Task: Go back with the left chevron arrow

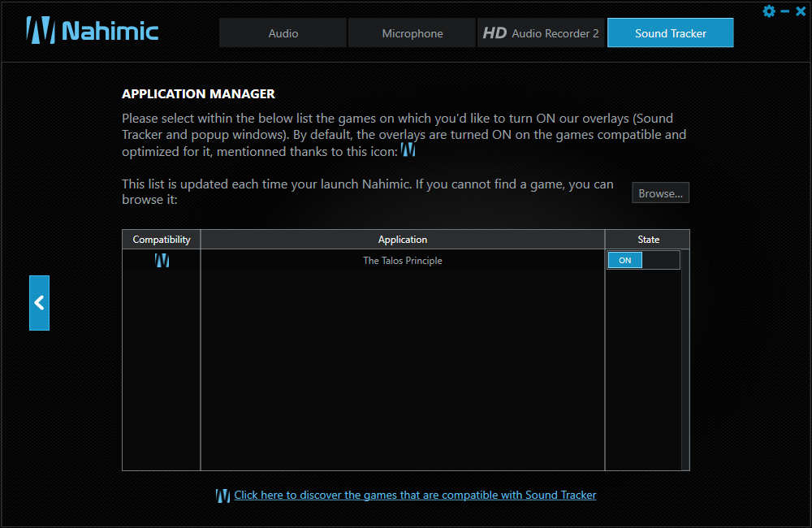Action: click(x=39, y=303)
